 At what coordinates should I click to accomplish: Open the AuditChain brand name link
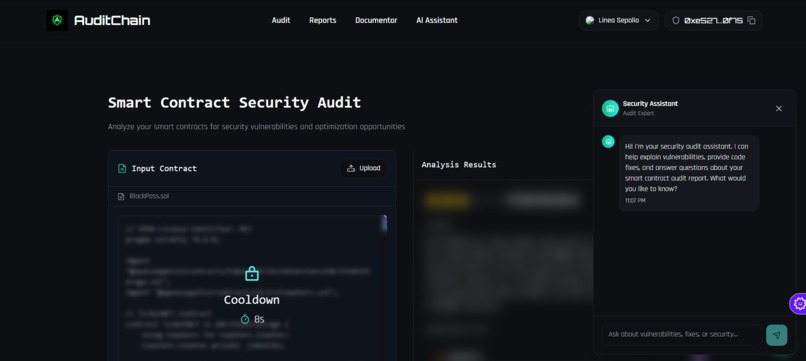coord(112,21)
